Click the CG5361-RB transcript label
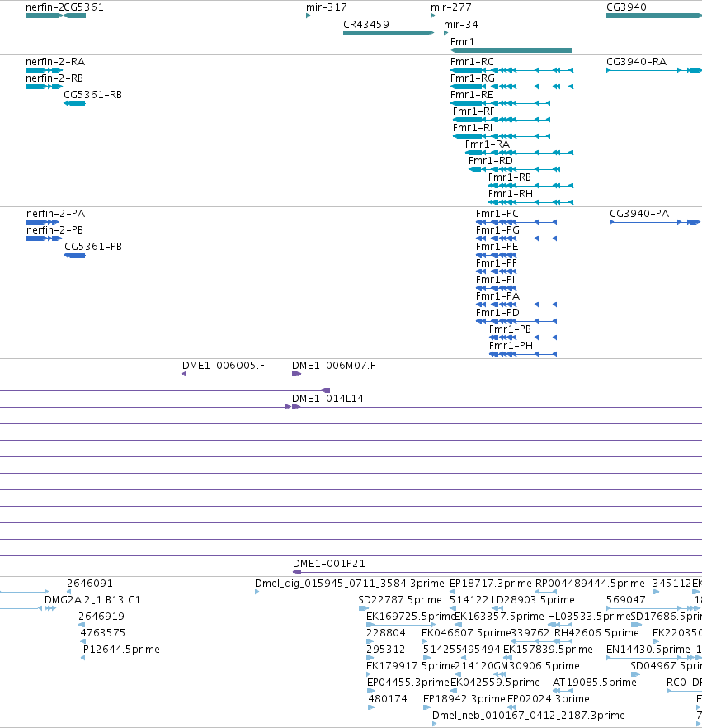This screenshot has height=728, width=702. click(x=92, y=95)
